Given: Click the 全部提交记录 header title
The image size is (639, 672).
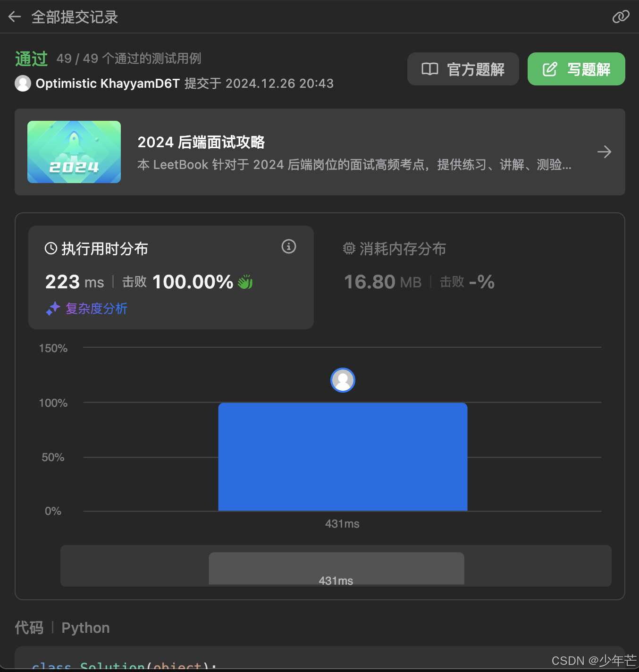Looking at the screenshot, I should pos(75,17).
